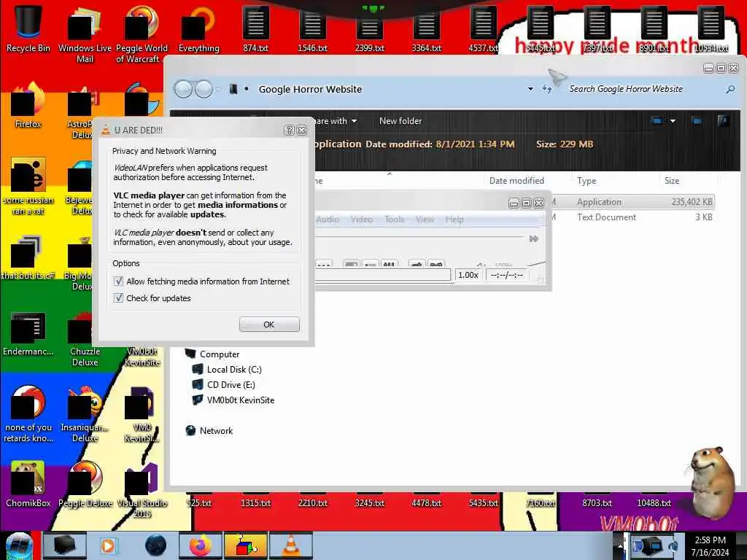Open the Recycle Bin desktop icon
The image size is (747, 560).
28,28
